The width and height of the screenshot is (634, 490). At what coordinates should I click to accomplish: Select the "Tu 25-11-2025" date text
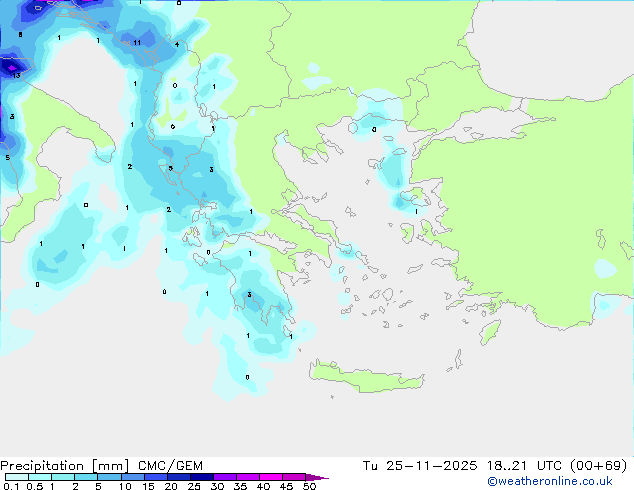[x=420, y=466]
